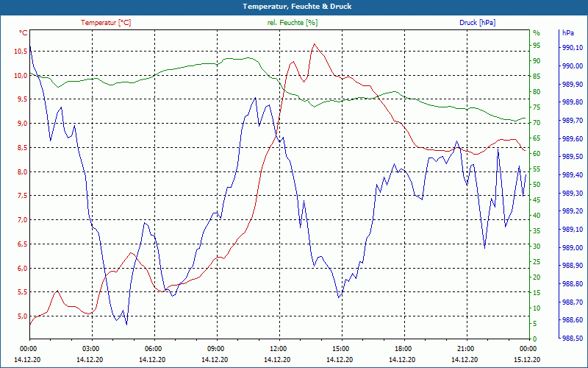Image resolution: width=588 pixels, height=368 pixels.
Task: Click the 10,0 temperature axis value
Action: (21, 76)
